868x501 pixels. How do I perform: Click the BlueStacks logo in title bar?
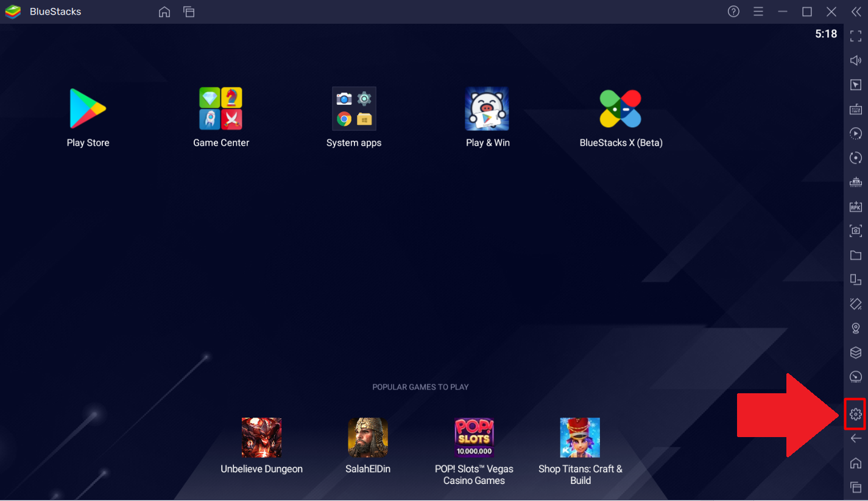[x=13, y=12]
